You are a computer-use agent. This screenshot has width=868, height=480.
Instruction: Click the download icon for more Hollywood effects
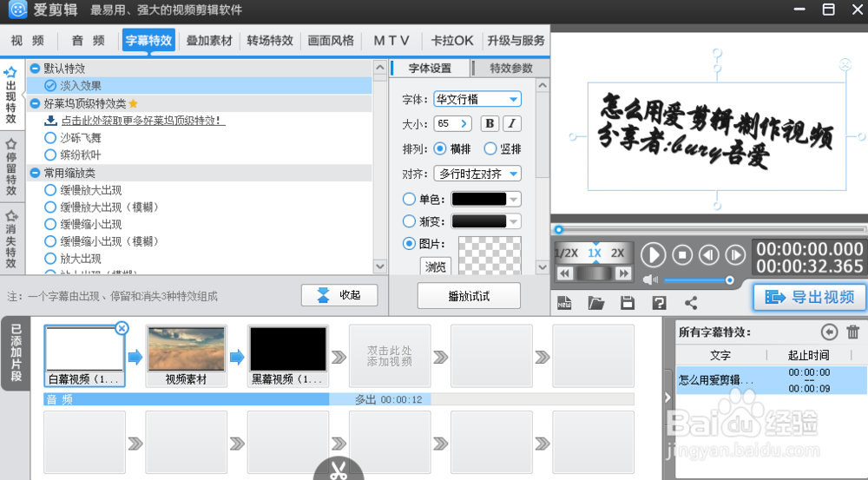(50, 120)
